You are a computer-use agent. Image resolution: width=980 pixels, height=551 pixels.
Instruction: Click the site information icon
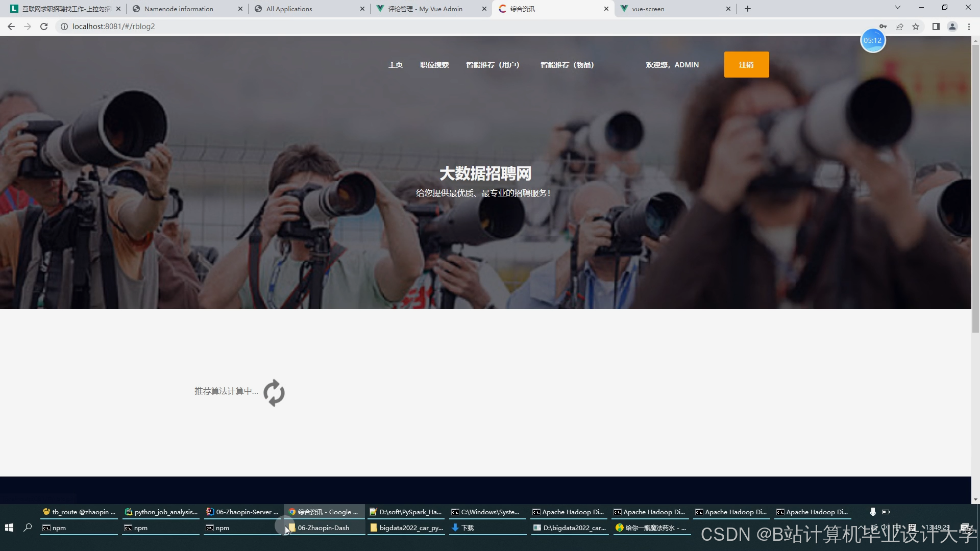[x=64, y=27]
